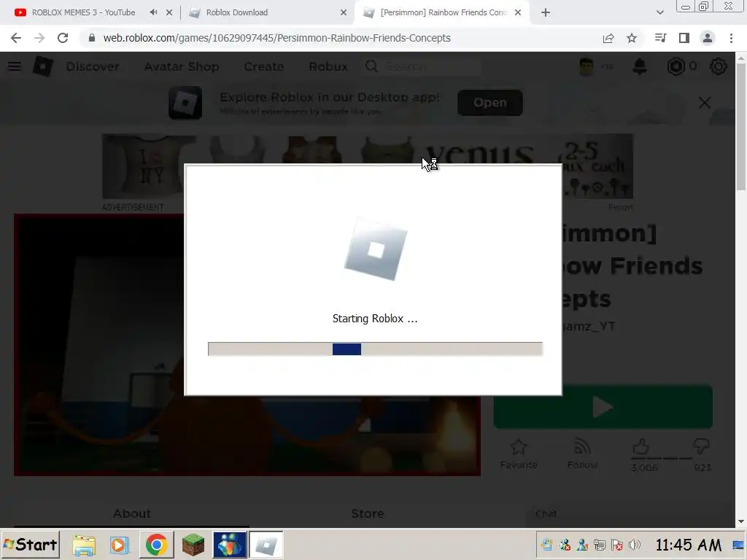747x560 pixels.
Task: Open Minecraft from taskbar
Action: click(193, 545)
